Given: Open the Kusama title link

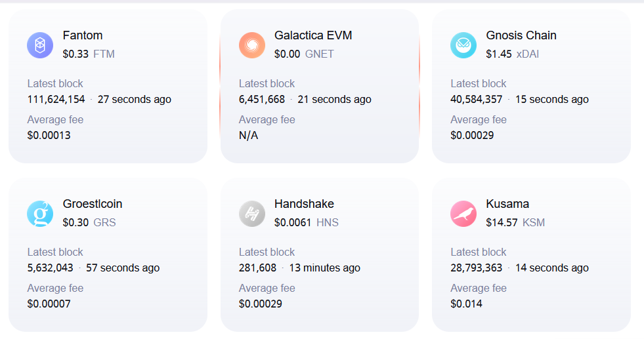Looking at the screenshot, I should (x=507, y=204).
